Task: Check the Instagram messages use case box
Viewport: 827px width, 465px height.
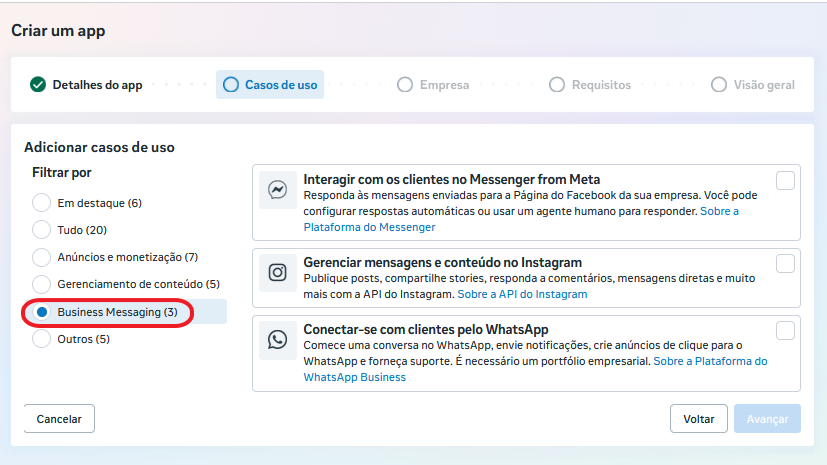Action: [785, 263]
